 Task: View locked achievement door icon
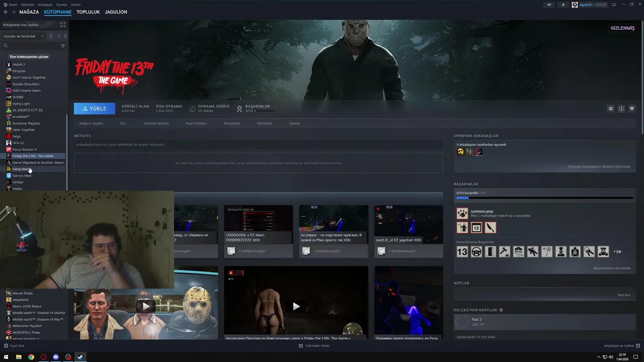point(490,252)
